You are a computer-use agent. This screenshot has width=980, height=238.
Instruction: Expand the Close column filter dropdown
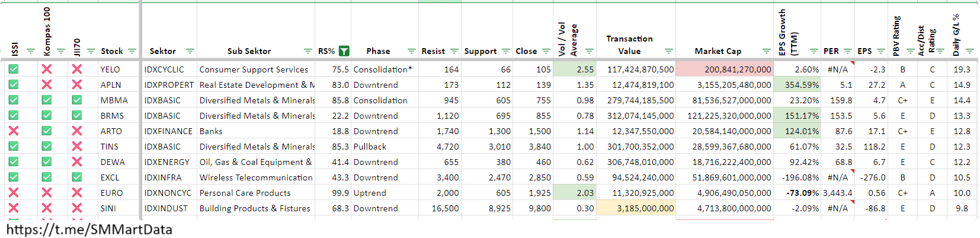pyautogui.click(x=546, y=51)
